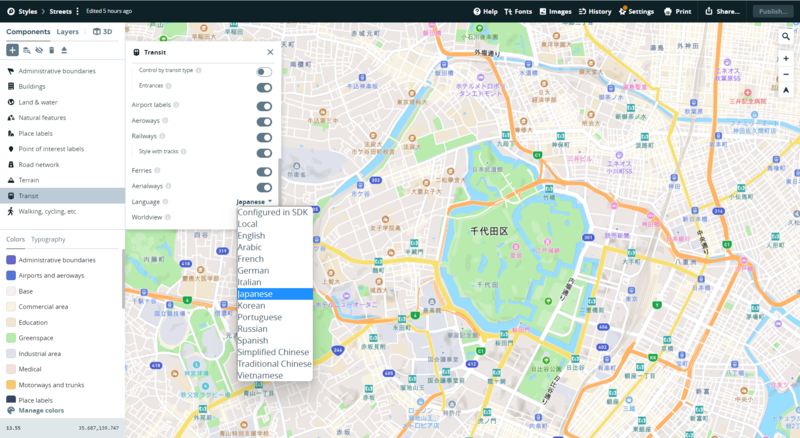Select Walking, cycling, etc. component
The width and height of the screenshot is (800, 438).
(62, 211)
